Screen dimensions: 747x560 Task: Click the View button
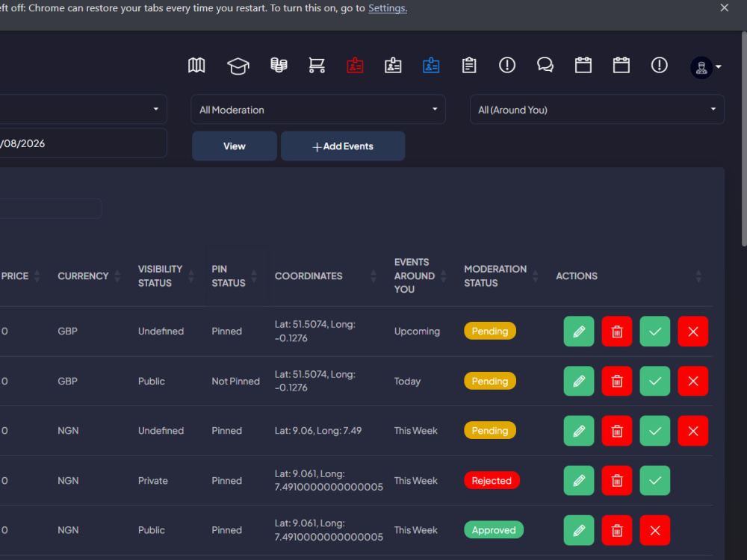(x=235, y=146)
